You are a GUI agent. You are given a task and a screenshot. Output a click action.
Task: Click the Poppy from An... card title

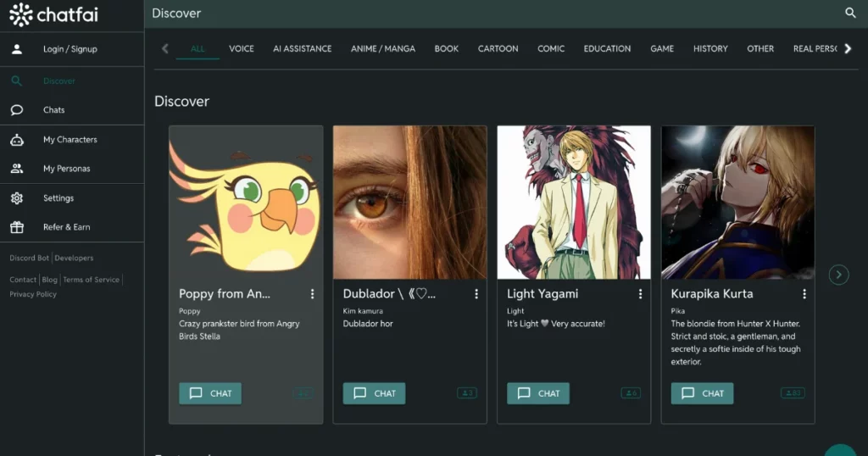click(225, 294)
